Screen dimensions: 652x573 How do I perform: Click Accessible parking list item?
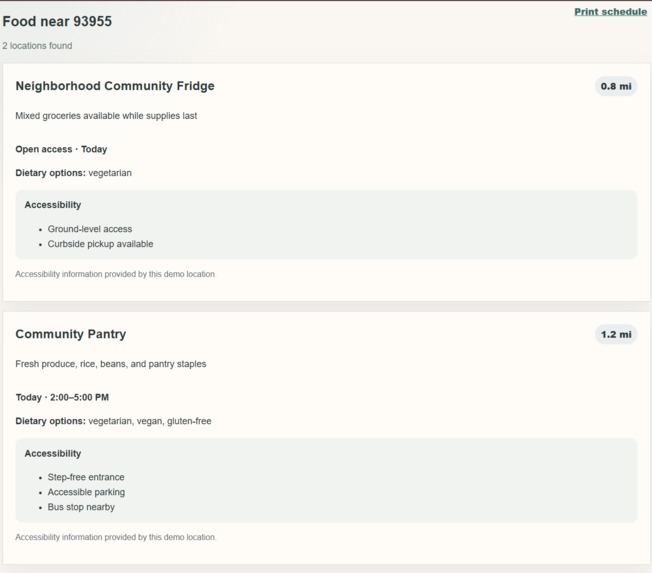coord(86,492)
